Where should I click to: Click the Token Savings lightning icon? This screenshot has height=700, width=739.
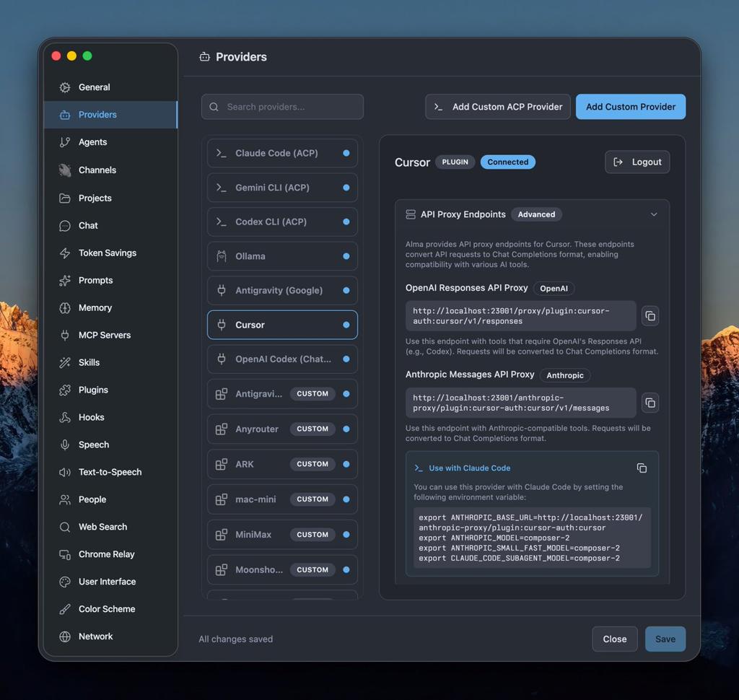tap(65, 253)
